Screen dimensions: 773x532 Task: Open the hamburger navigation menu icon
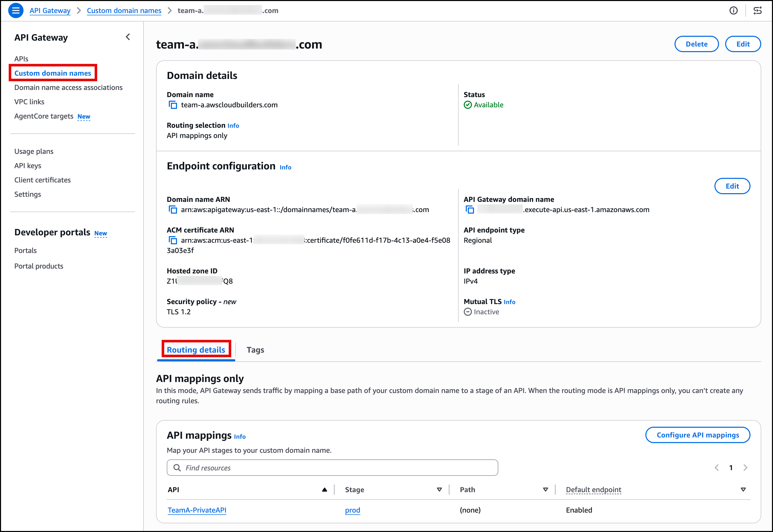coord(15,10)
